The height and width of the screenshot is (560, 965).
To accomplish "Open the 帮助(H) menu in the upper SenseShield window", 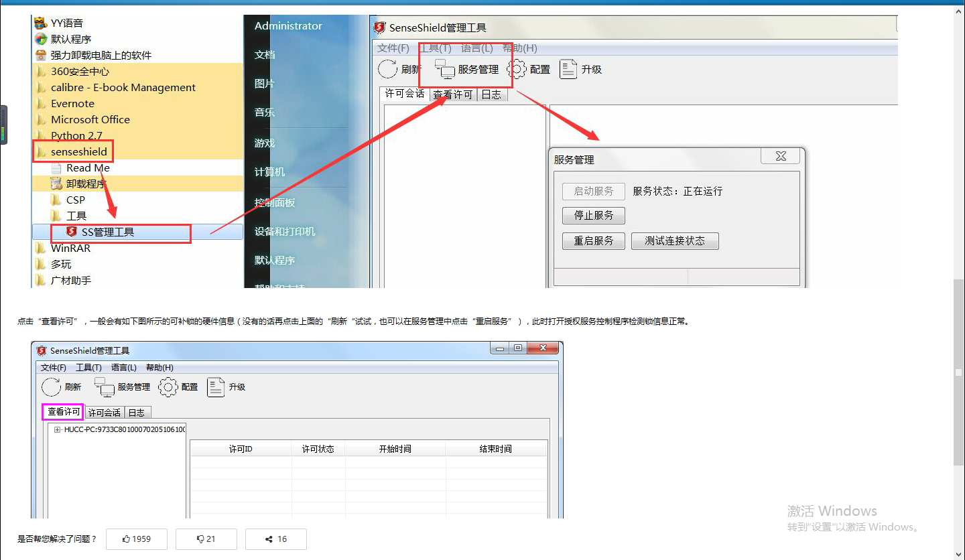I will click(x=520, y=48).
